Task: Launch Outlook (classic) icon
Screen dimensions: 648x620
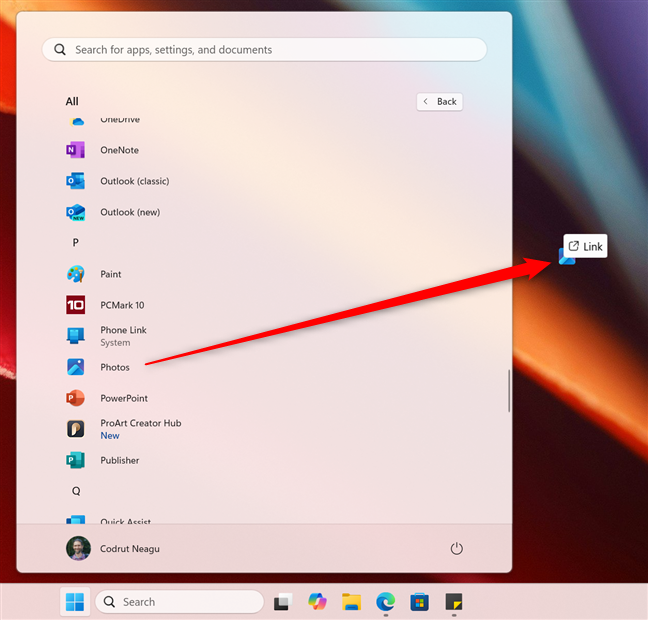Action: (76, 181)
